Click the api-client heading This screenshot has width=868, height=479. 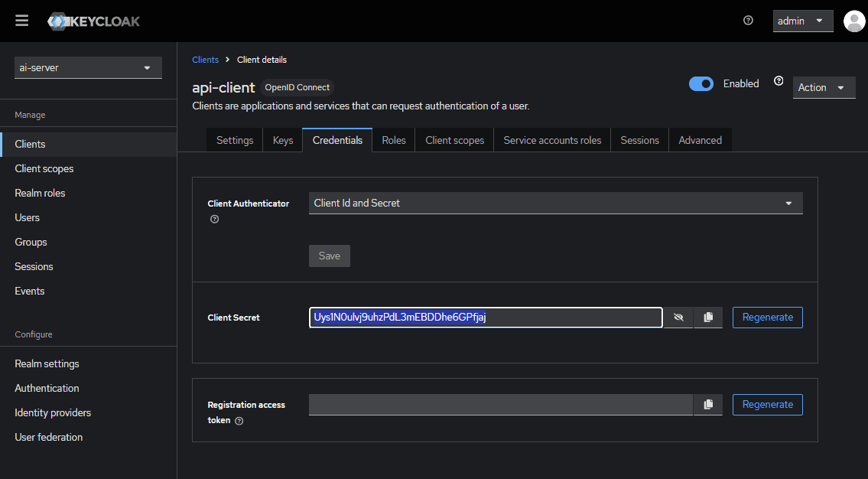tap(223, 87)
